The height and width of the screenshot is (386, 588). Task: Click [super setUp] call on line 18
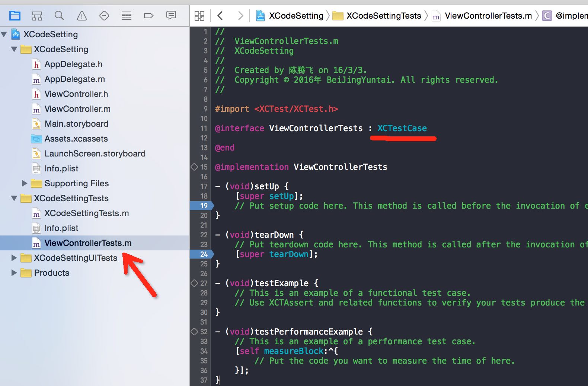[269, 196]
